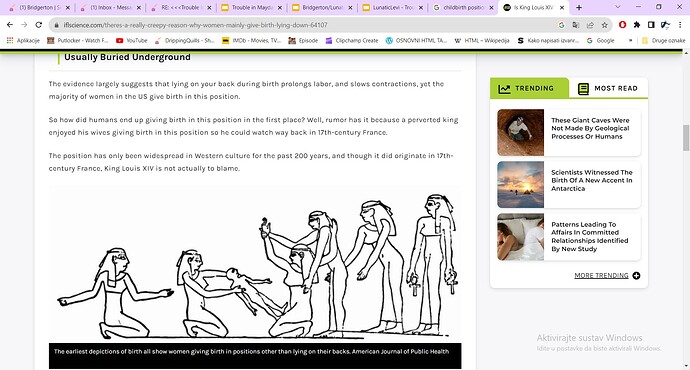Click the translate page icon
The image size is (690, 370).
coord(576,25)
